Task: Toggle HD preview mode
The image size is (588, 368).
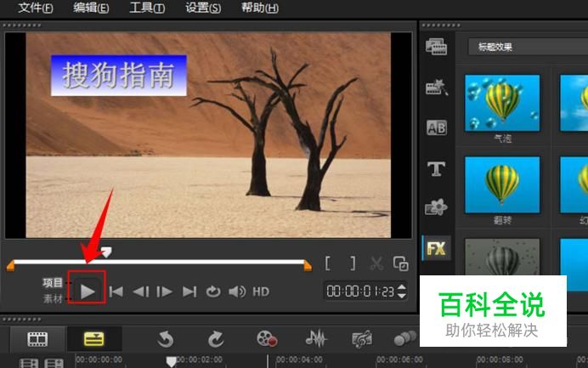Action: (x=261, y=292)
